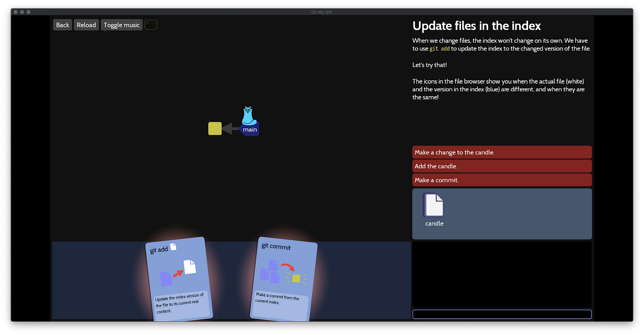Select the yellow commit node
Viewport: 644px width, 335px height.
tap(215, 129)
